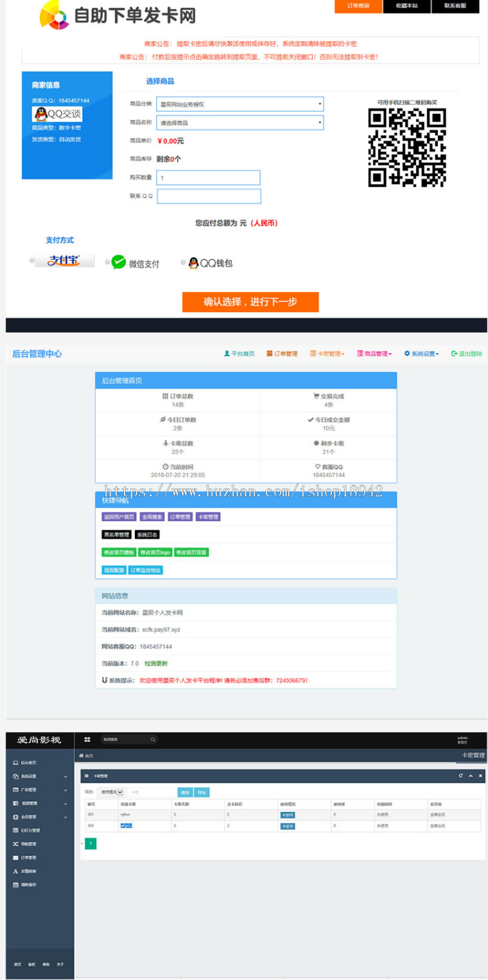Viewport: 488px width, 980px height.
Task: Expand 系统设置 in the sidebar
Action: coord(40,776)
